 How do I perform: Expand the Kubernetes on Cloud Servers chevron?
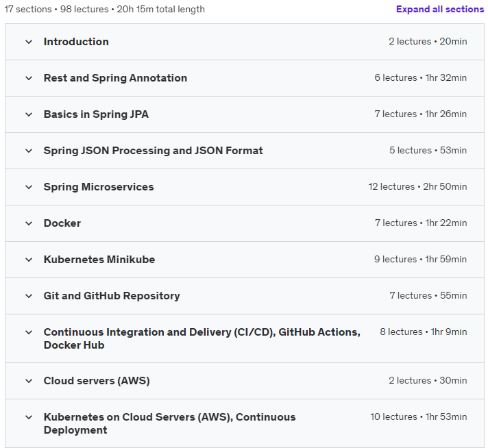(x=29, y=417)
